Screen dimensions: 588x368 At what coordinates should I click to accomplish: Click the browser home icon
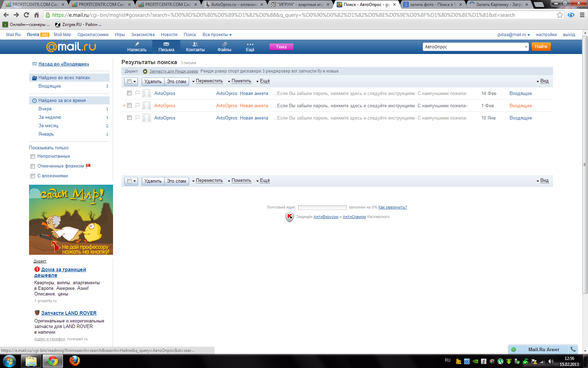(x=36, y=15)
